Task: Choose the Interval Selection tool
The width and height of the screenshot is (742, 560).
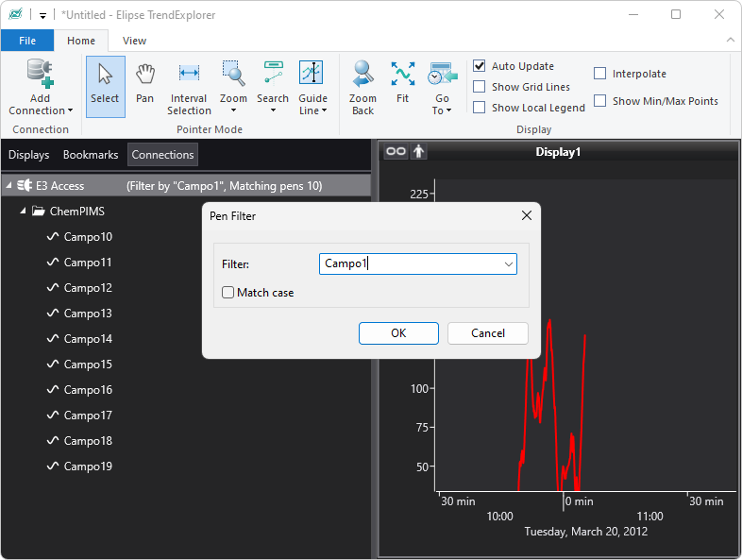Action: coord(189,86)
